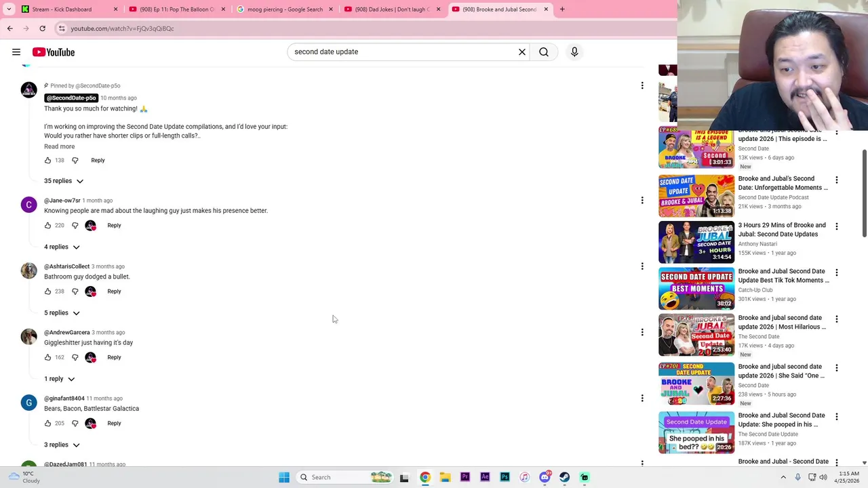This screenshot has width=868, height=488.
Task: Switch to Pop The Balloon tab
Action: 176,9
